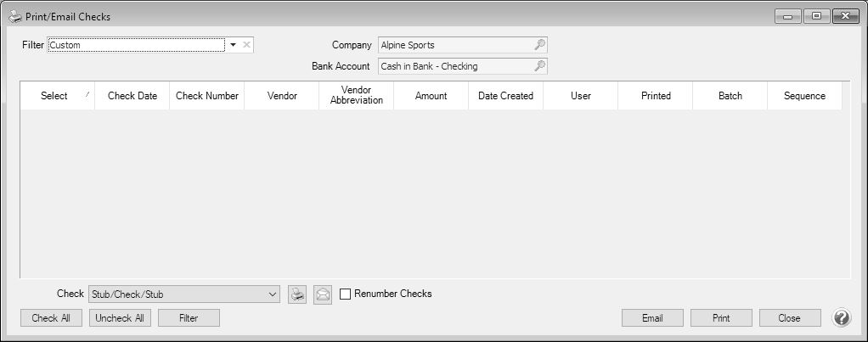This screenshot has height=342, width=868.
Task: Expand the Filter dropdown arrow
Action: tap(233, 45)
